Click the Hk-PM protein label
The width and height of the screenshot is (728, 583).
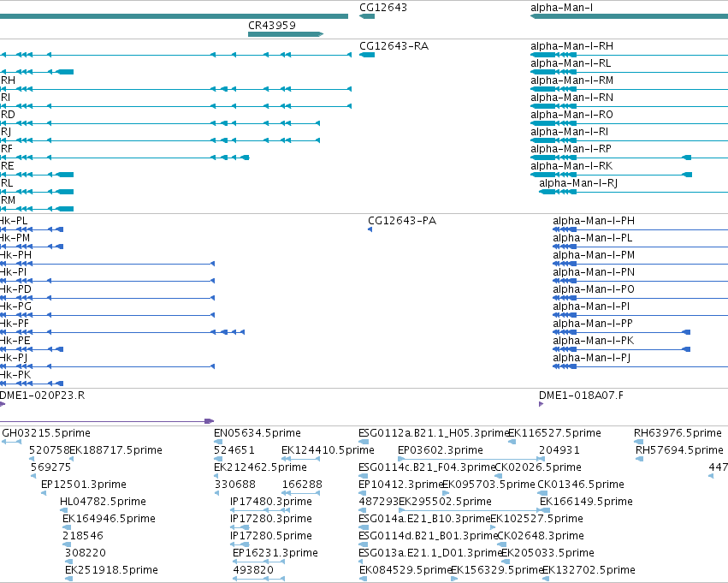pyautogui.click(x=15, y=238)
